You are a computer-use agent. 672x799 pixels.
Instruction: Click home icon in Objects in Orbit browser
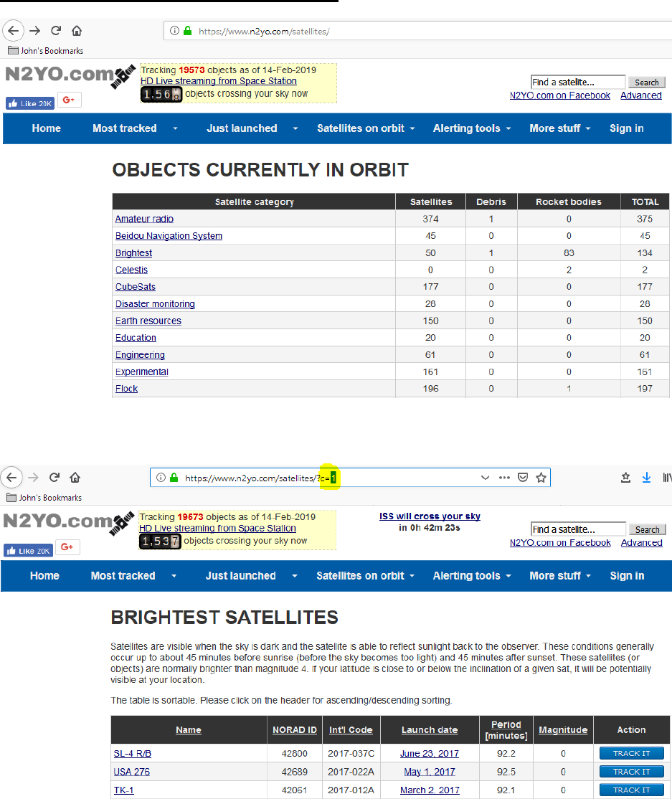pyautogui.click(x=77, y=31)
